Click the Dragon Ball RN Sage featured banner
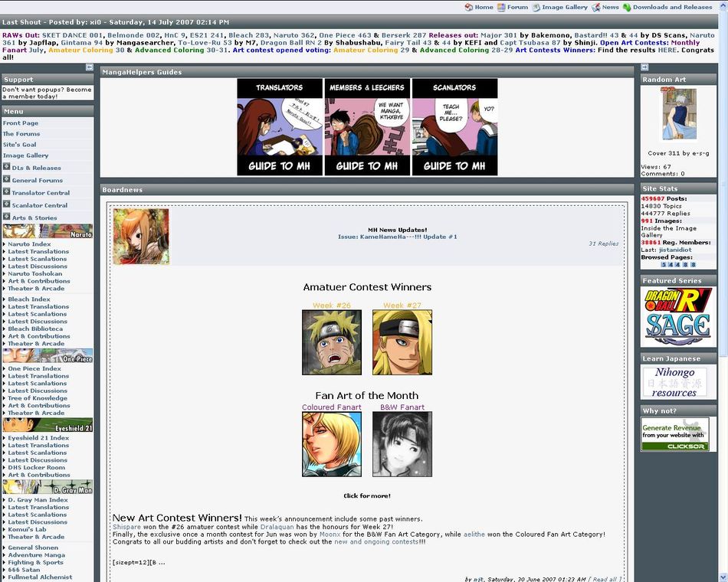Viewport: 728px width, 582px height. click(x=678, y=317)
